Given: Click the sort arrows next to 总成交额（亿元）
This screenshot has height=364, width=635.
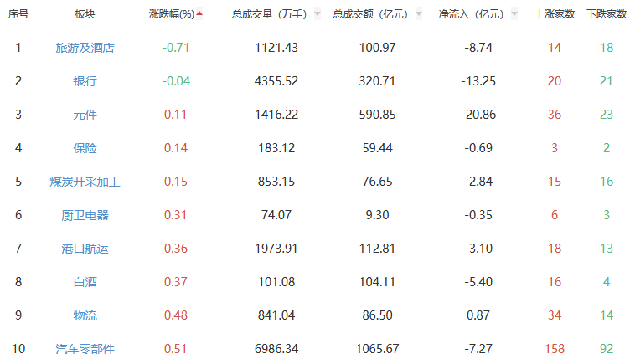Looking at the screenshot, I should (x=416, y=14).
